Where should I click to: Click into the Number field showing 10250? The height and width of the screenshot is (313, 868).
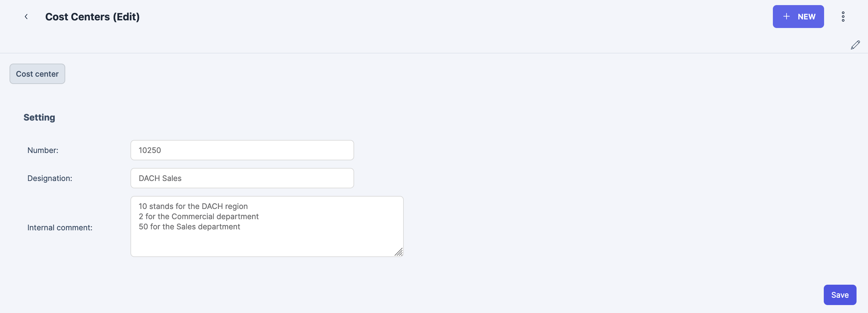(241, 150)
